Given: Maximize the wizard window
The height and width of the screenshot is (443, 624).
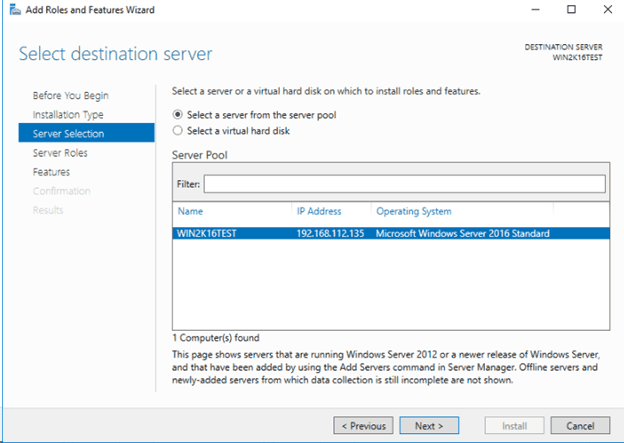Looking at the screenshot, I should (572, 10).
